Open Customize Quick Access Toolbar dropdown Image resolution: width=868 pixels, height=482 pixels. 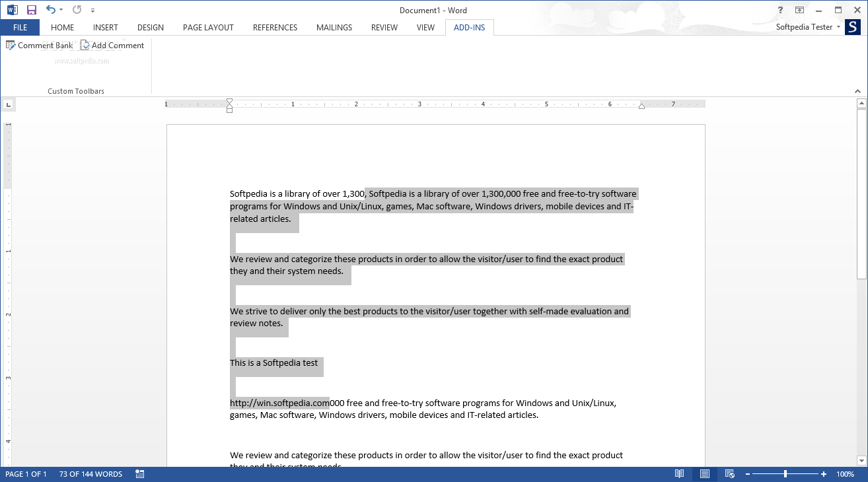(92, 11)
